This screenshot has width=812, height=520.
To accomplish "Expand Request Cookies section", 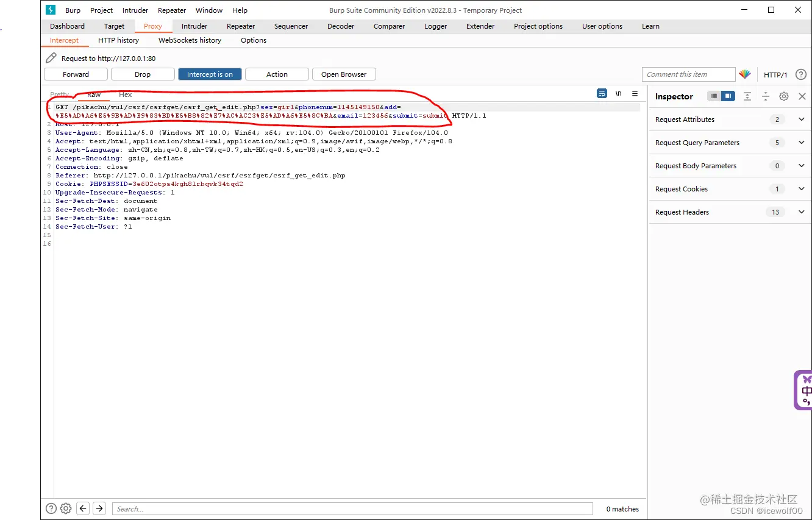I will 730,189.
